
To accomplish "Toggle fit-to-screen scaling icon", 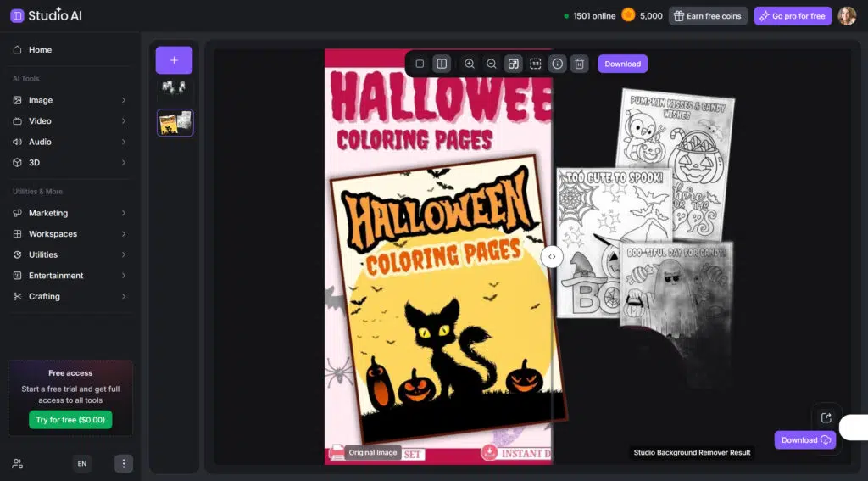I will (x=513, y=64).
